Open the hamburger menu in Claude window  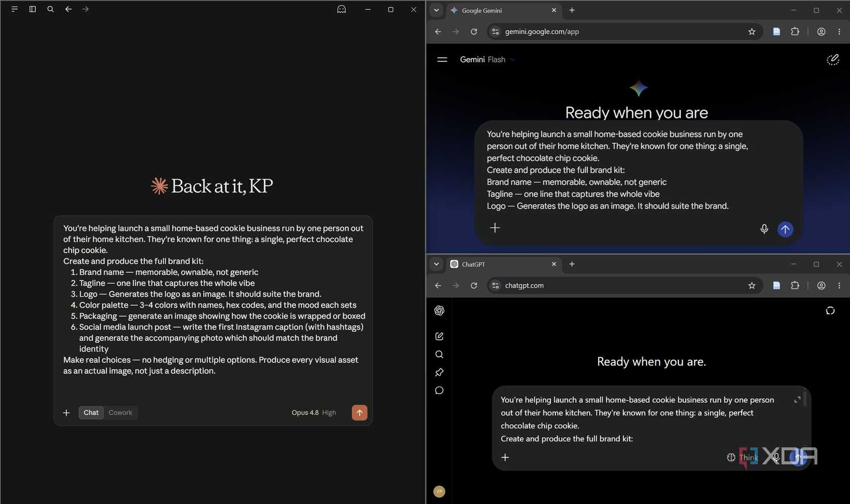click(x=14, y=9)
